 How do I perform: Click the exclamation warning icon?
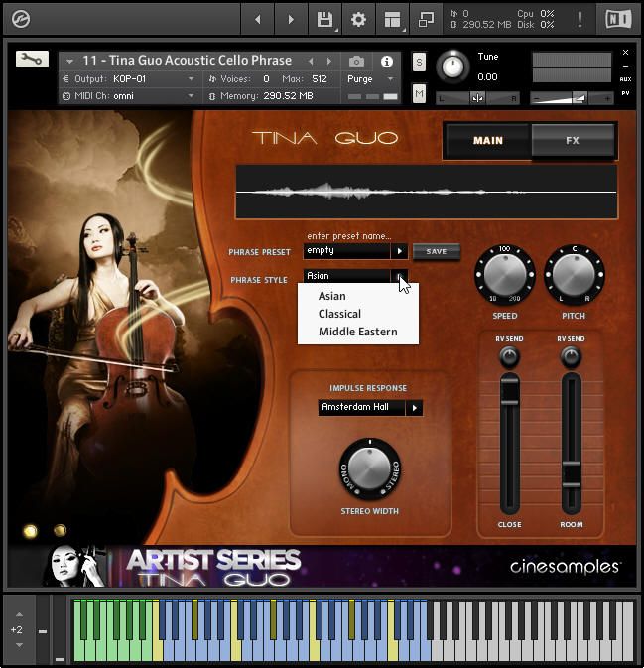coord(580,19)
